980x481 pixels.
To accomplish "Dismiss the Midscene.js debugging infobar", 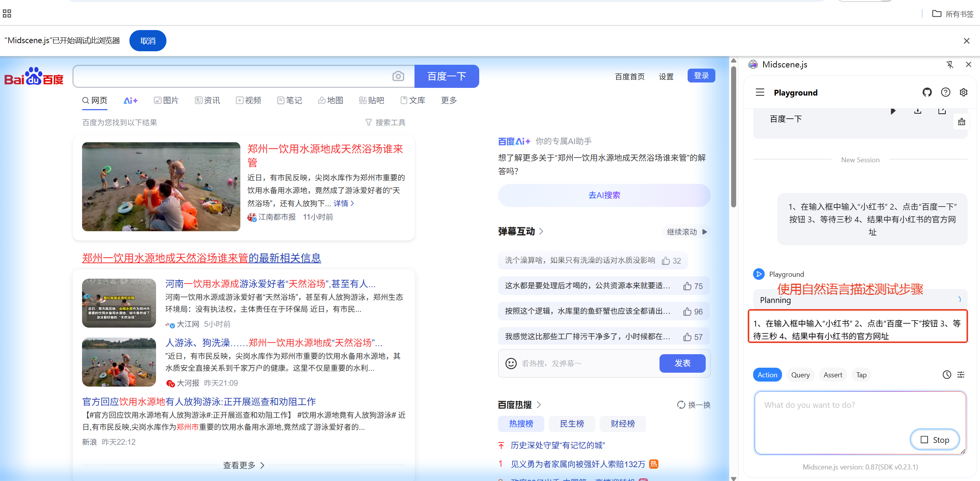I will click(x=966, y=41).
